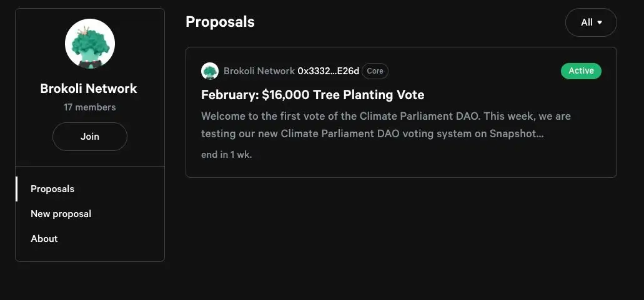Click the caret arrow in the All filter
644x300 pixels.
(x=600, y=22)
